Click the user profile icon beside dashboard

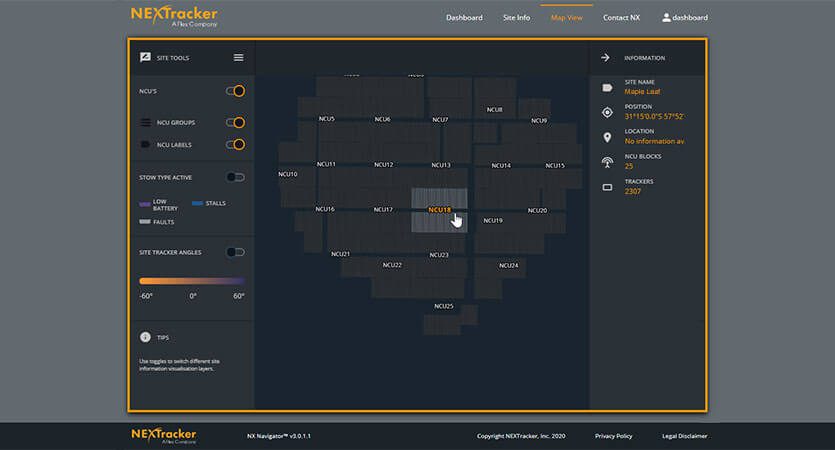[x=666, y=18]
